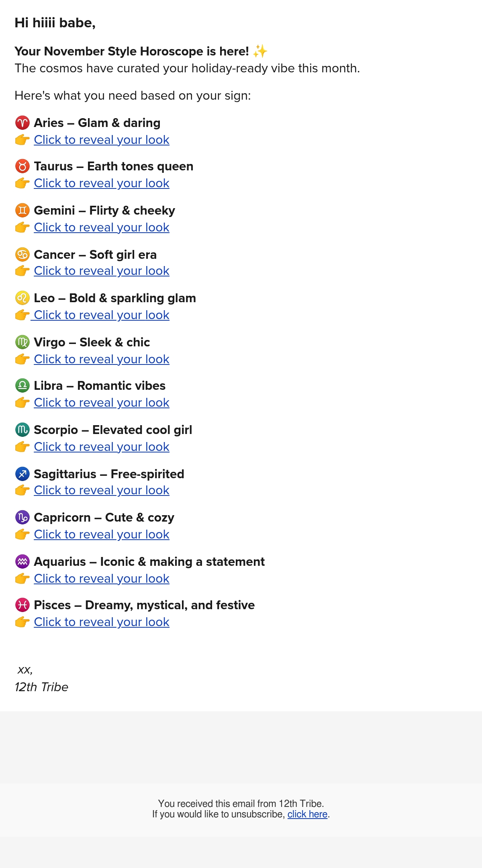Click the green Libra scales emoji
Screen dimensions: 482x868
click(x=22, y=385)
